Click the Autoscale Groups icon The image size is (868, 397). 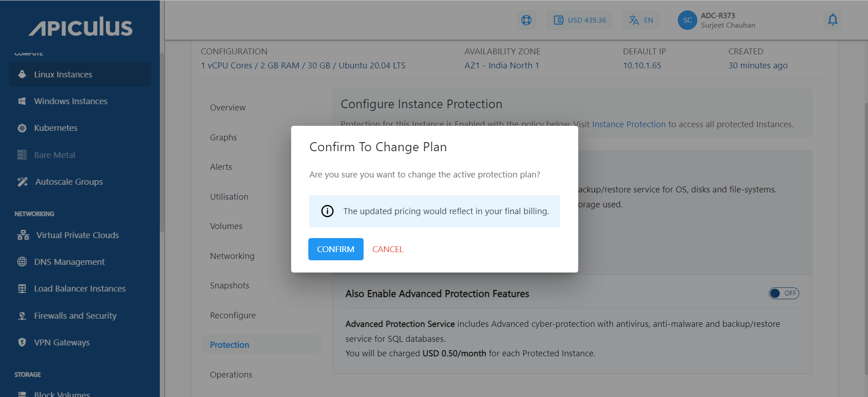(x=22, y=182)
